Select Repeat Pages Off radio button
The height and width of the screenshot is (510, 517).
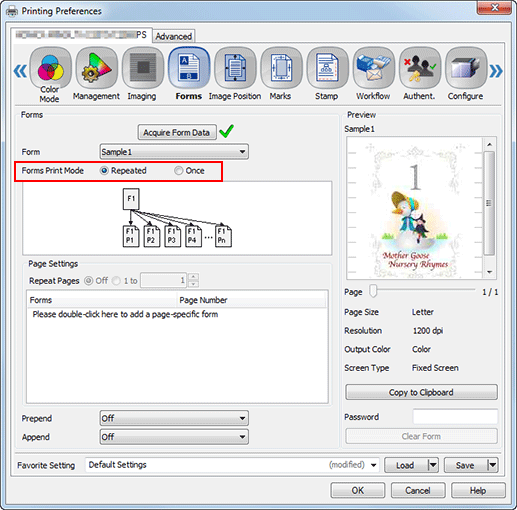[88, 281]
